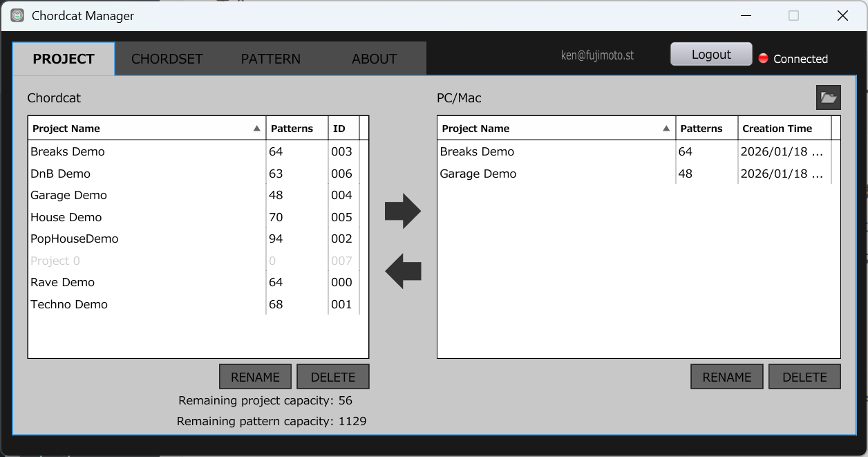Click the Chordcat Manager title bar icon
This screenshot has width=868, height=457.
[x=17, y=15]
